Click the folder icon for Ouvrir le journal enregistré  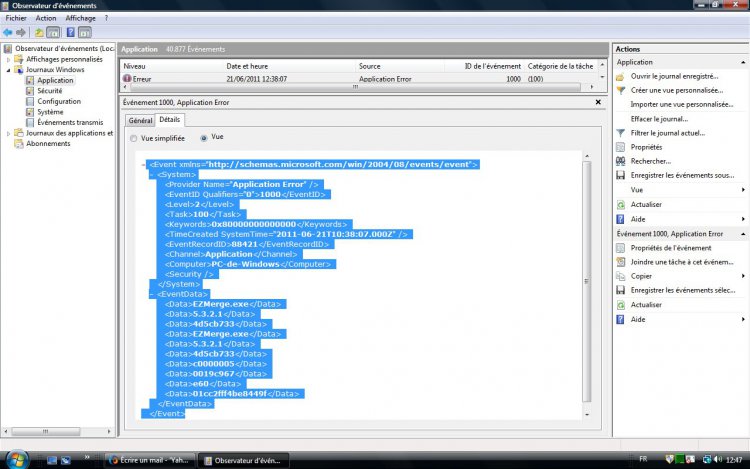pyautogui.click(x=621, y=76)
